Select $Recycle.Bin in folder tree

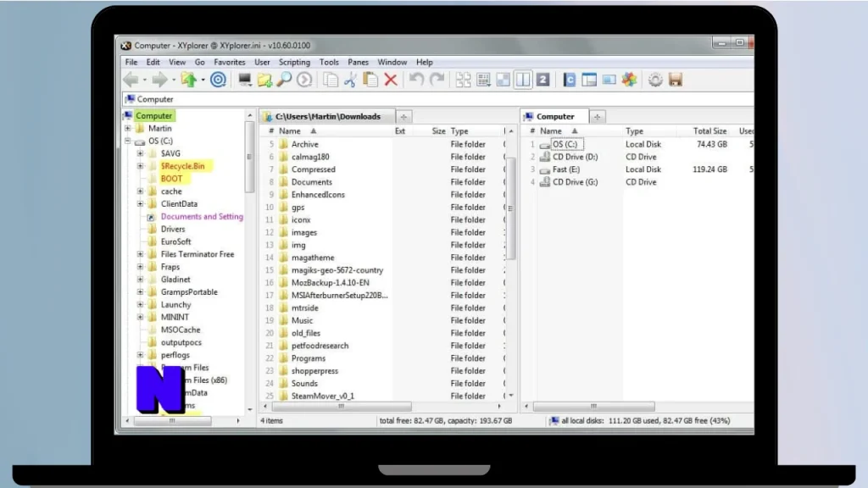pyautogui.click(x=182, y=166)
